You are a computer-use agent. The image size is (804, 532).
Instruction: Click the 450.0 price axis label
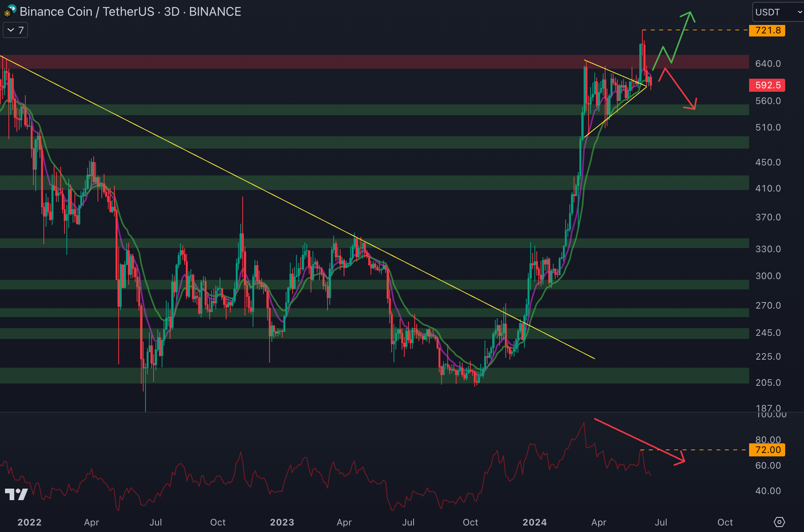pyautogui.click(x=768, y=162)
